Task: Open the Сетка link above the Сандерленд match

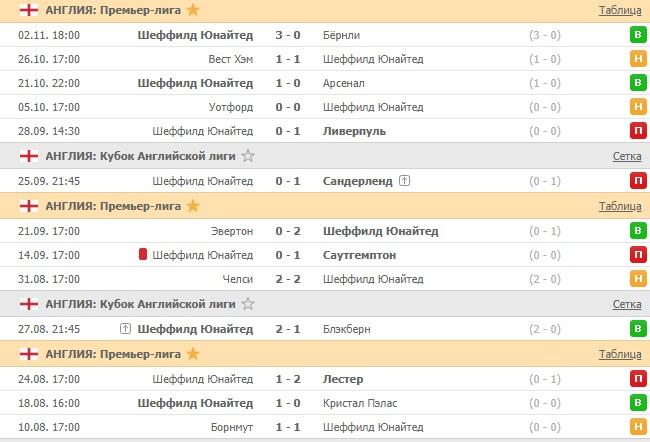Action: [x=627, y=156]
